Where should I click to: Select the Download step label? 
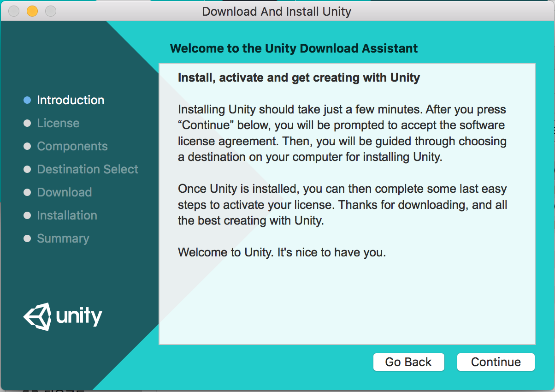64,192
